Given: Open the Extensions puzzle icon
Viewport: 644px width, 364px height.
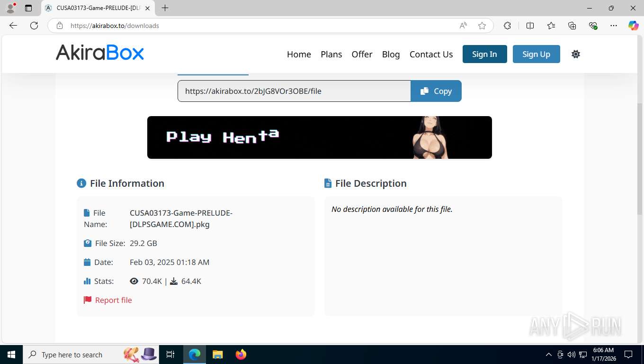Looking at the screenshot, I should click(x=507, y=26).
